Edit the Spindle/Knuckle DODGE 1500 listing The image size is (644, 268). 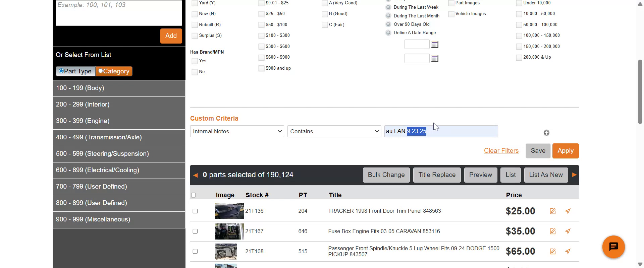(553, 251)
